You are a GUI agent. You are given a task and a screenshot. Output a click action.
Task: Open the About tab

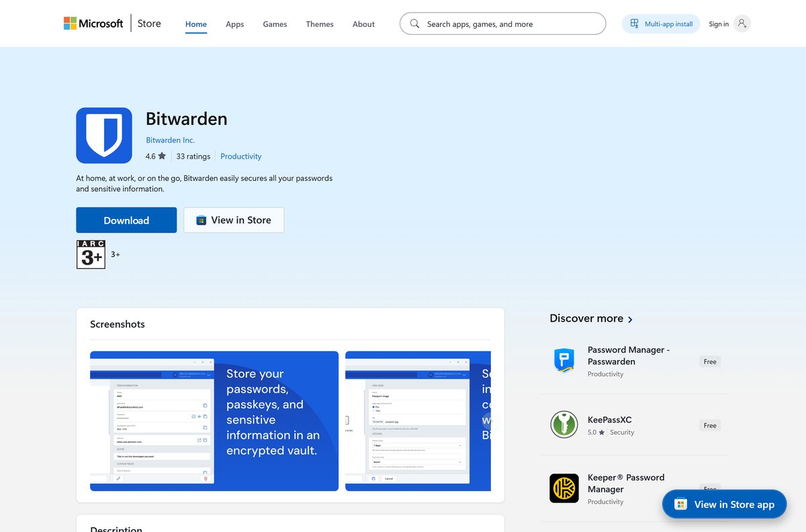(363, 24)
